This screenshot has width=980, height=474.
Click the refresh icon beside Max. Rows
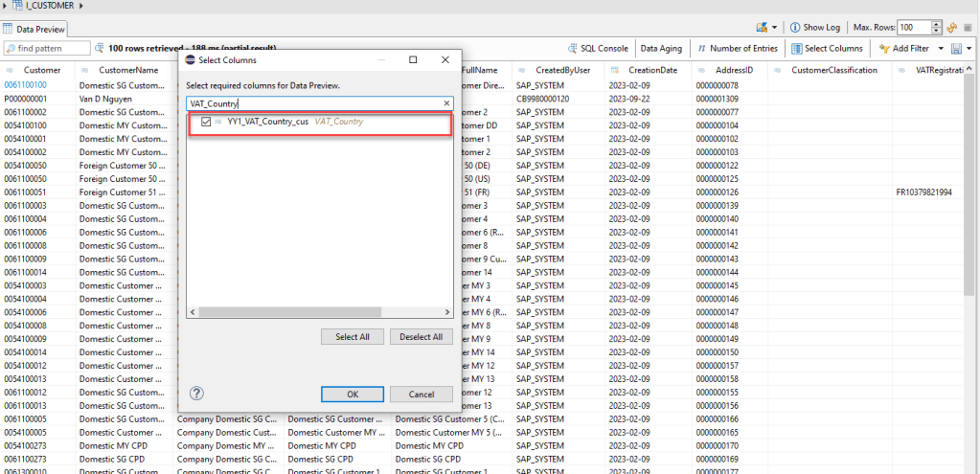pyautogui.click(x=952, y=28)
